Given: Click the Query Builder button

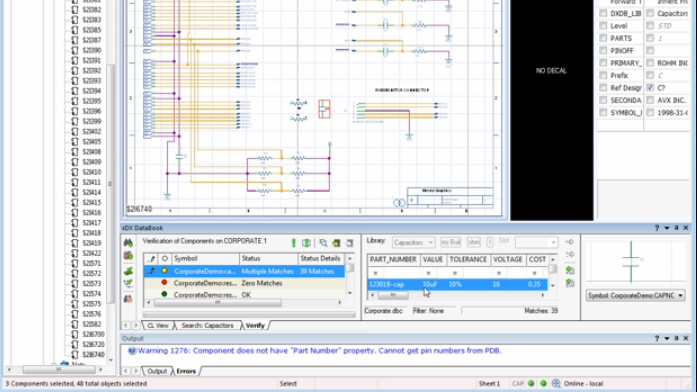Looking at the screenshot, I should 450,242.
